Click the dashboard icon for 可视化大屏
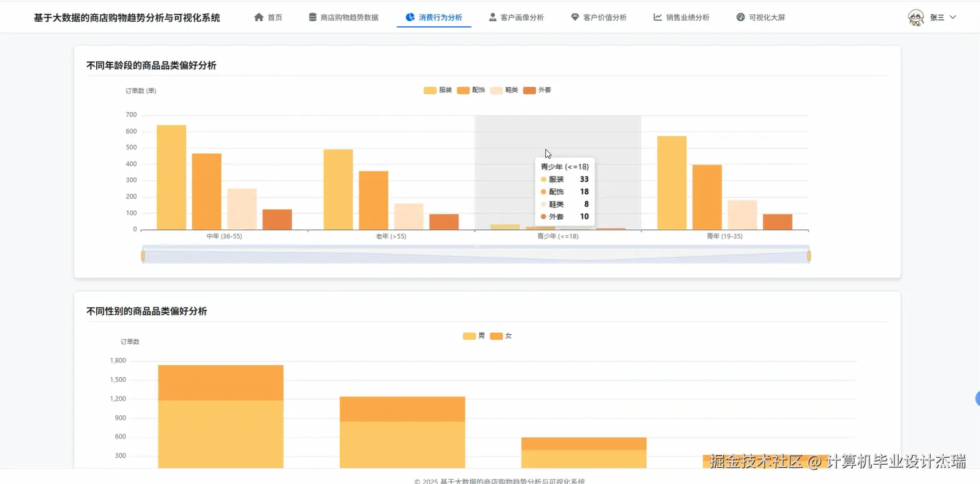Screen dimensions: 980x484 click(x=740, y=17)
